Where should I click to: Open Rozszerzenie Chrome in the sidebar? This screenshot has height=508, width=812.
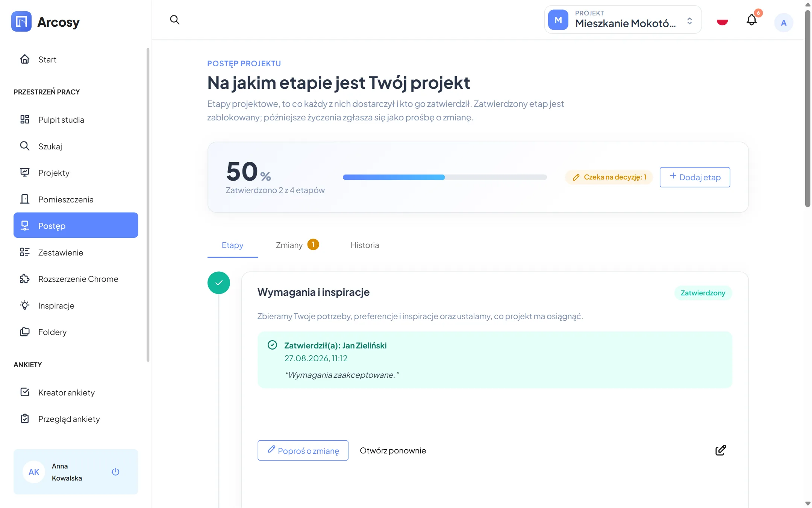76,279
